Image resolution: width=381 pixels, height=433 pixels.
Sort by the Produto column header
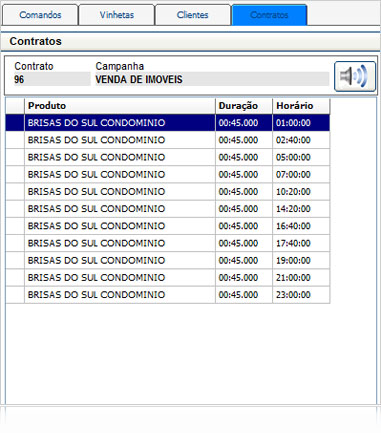(120, 106)
